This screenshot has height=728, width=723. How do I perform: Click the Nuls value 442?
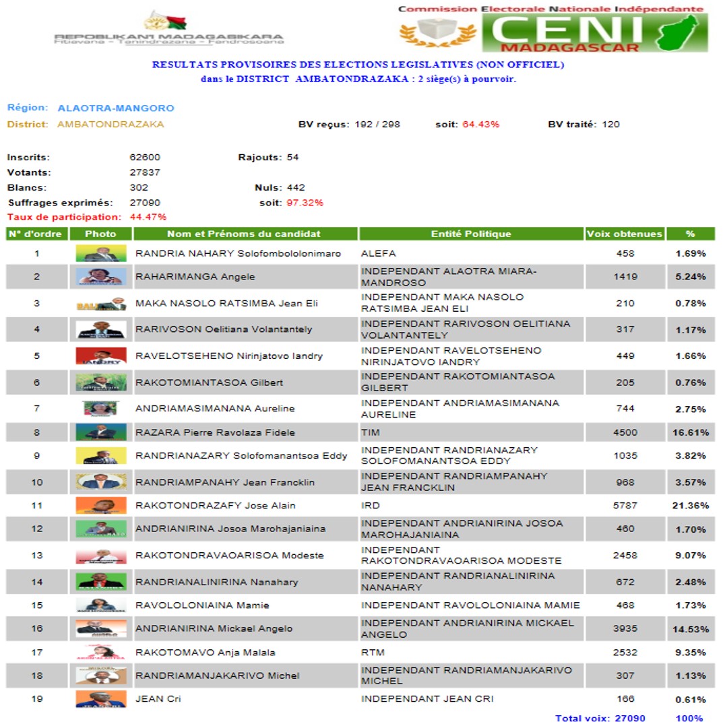296,188
